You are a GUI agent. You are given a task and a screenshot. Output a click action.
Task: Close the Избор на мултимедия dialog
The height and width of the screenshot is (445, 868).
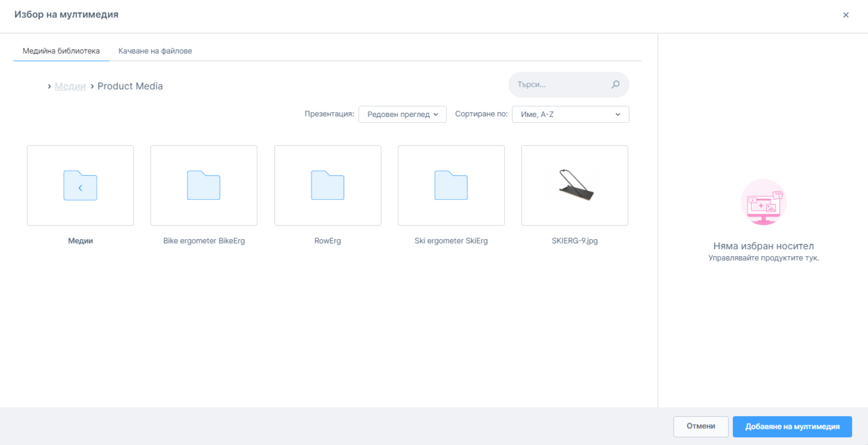click(x=846, y=15)
